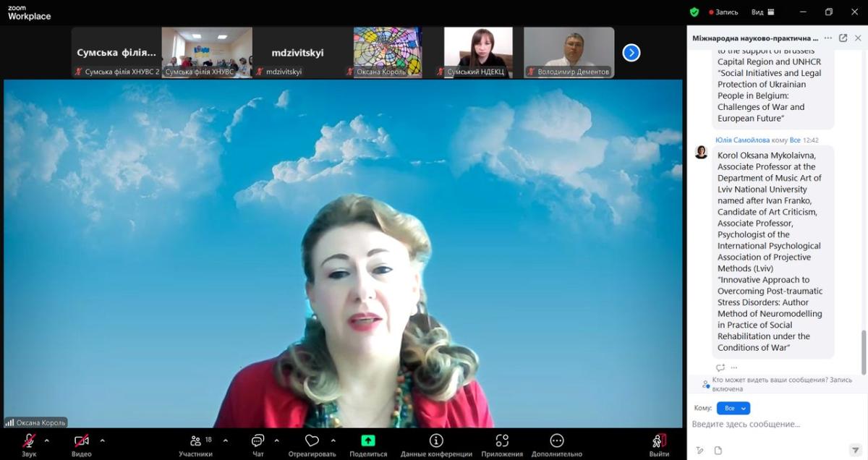Screen dimensions: 868x460
Task: Leave meeting with the Выйти button
Action: click(x=659, y=444)
